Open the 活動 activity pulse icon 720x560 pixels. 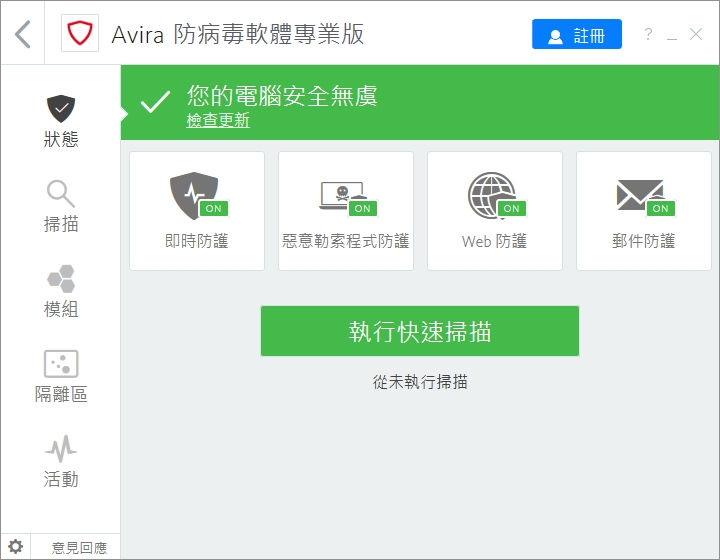tap(61, 448)
